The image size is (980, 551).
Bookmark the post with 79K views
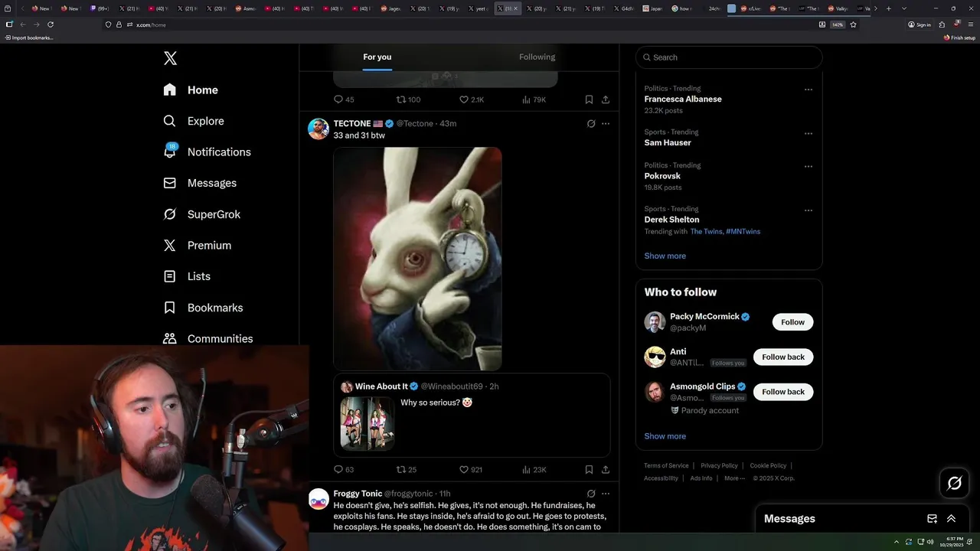pos(589,99)
